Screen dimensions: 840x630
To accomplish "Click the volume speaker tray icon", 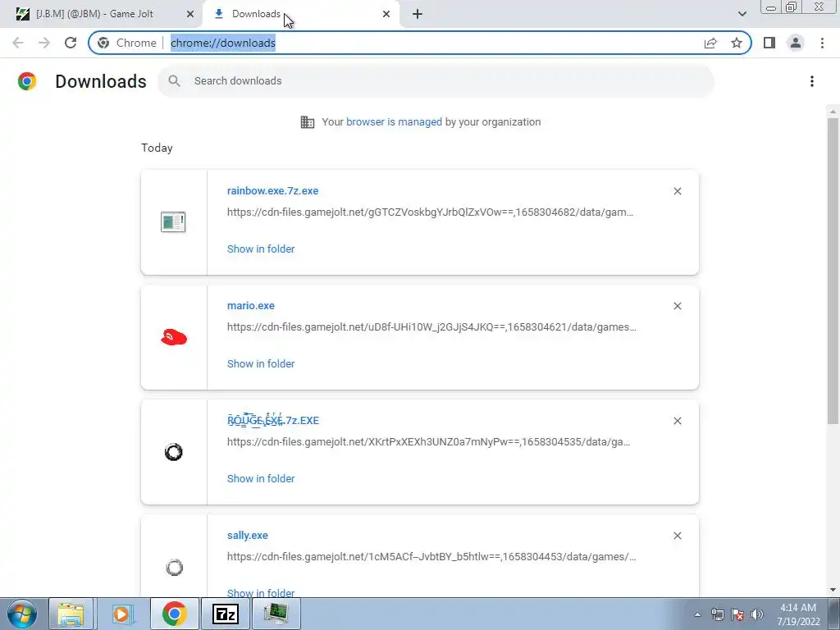I will tap(757, 614).
